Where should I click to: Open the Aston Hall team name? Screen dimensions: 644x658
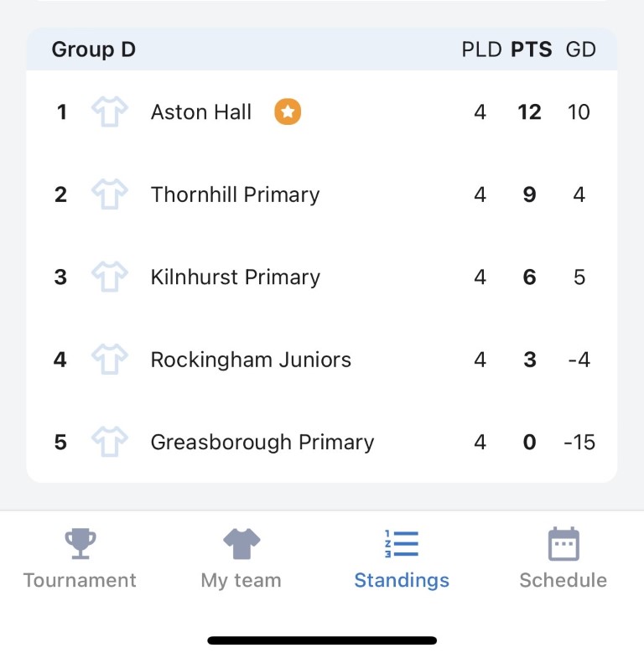pos(201,112)
